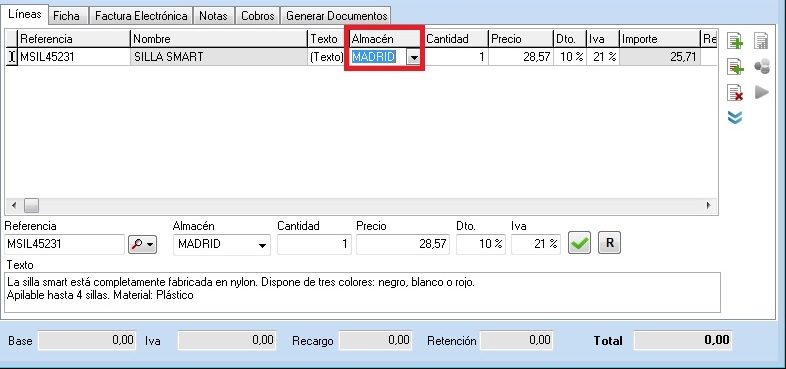Click the delete line icon (red X)
786x369 pixels.
(x=735, y=92)
